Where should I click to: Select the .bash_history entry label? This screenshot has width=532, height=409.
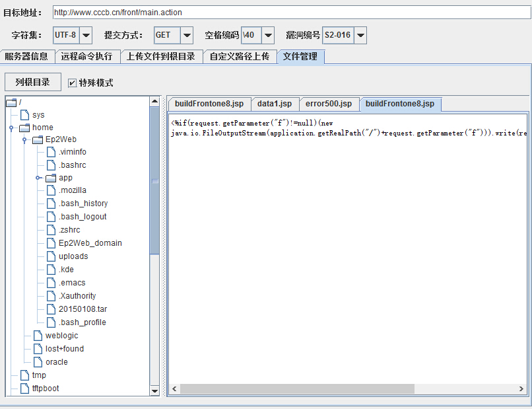pos(83,204)
